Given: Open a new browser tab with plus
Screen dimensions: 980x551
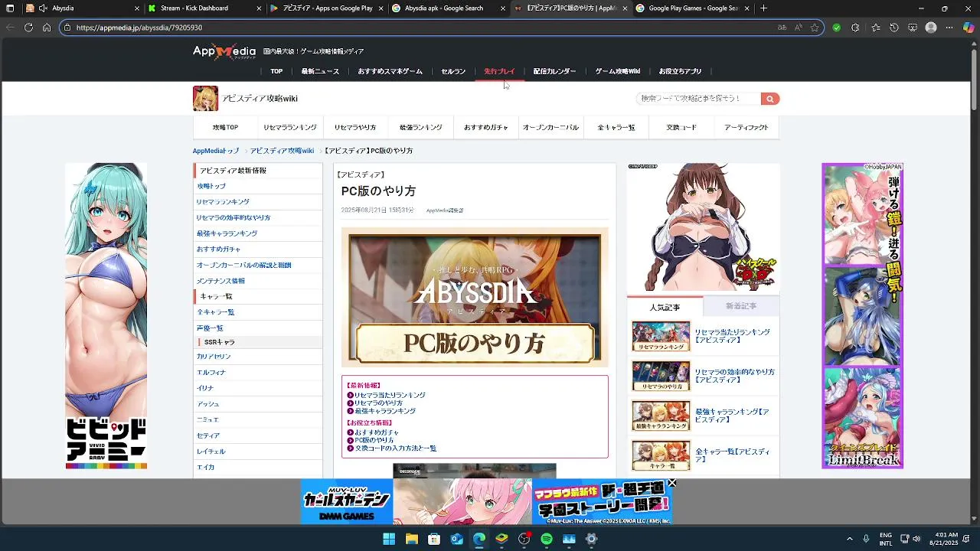Looking at the screenshot, I should [763, 8].
